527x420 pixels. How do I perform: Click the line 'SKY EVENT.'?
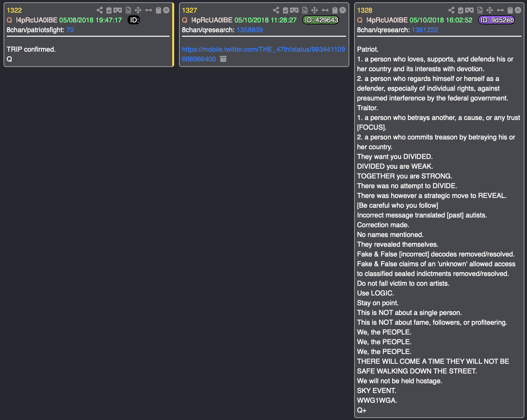coord(377,391)
